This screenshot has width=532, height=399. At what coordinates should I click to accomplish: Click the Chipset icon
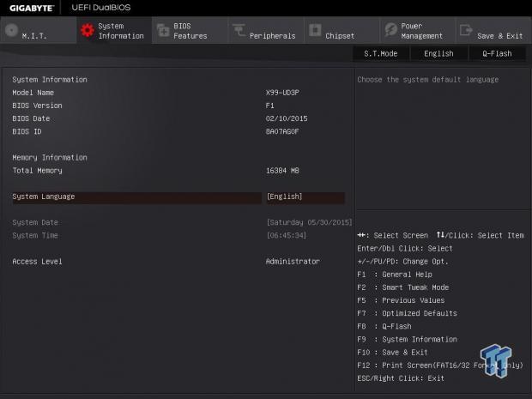[315, 31]
